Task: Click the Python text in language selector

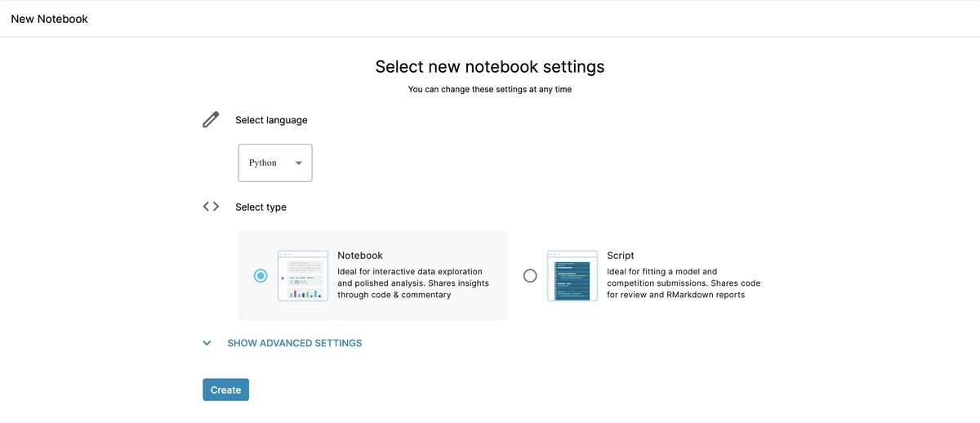Action: coord(263,163)
